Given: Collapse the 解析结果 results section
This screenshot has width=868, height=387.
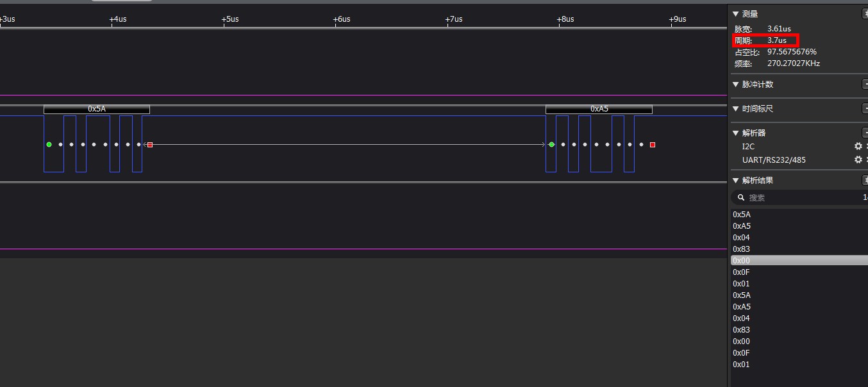Looking at the screenshot, I should coord(736,181).
